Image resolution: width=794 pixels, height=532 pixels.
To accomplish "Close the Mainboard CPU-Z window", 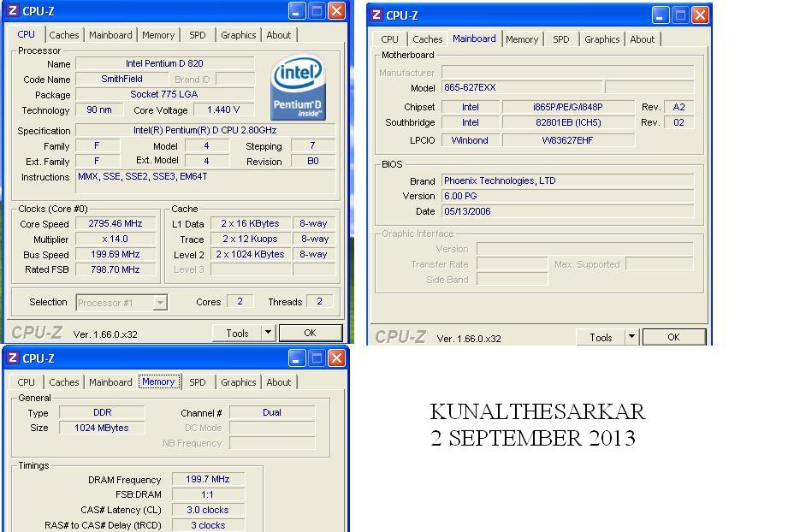I will click(700, 15).
